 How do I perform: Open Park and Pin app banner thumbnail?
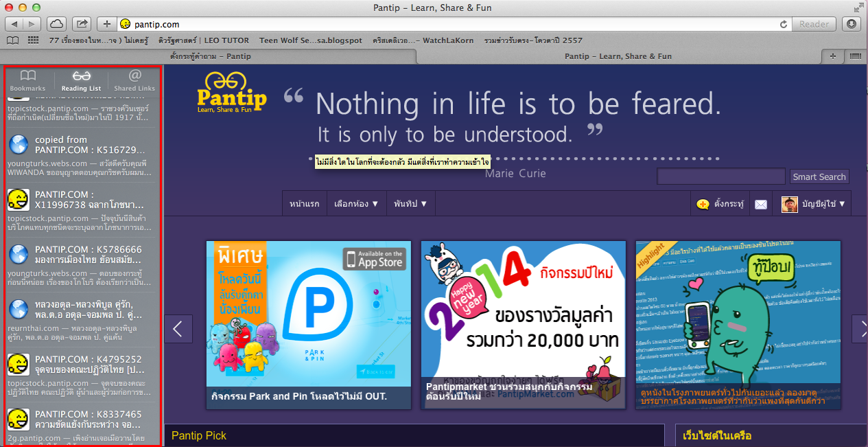coord(309,325)
